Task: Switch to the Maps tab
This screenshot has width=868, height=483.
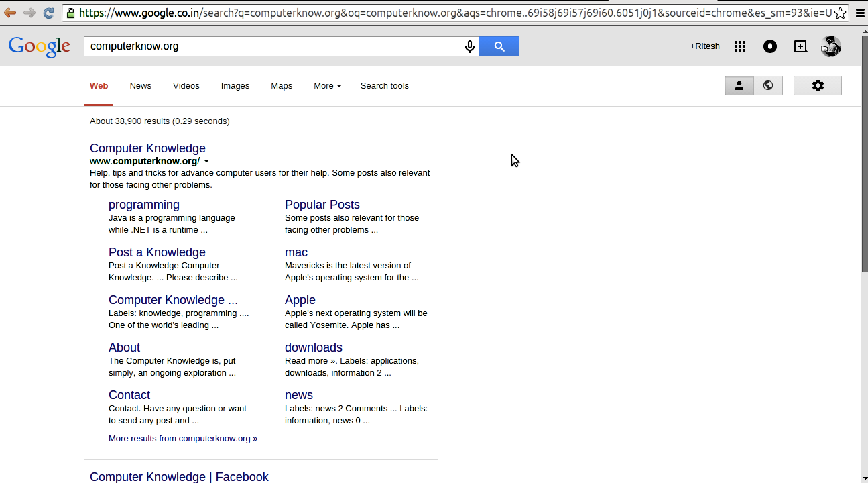Action: coord(282,86)
